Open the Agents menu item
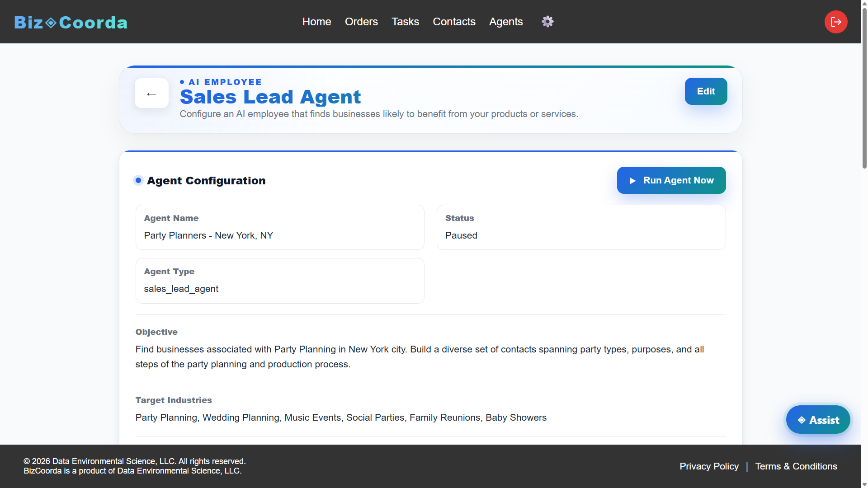The width and height of the screenshot is (868, 488). coord(506,22)
